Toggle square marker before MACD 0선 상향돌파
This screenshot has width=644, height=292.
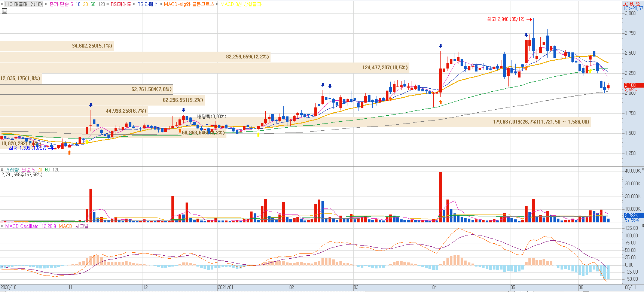pos(217,4)
